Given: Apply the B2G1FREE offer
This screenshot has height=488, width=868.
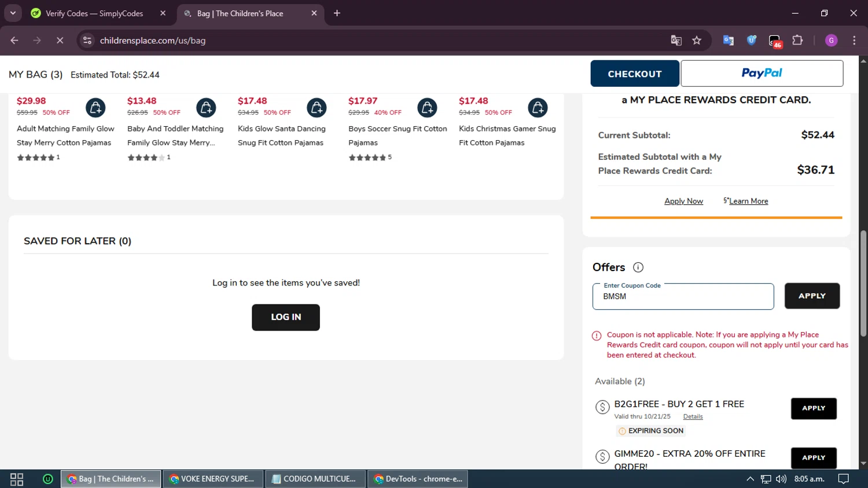Looking at the screenshot, I should pos(814,408).
